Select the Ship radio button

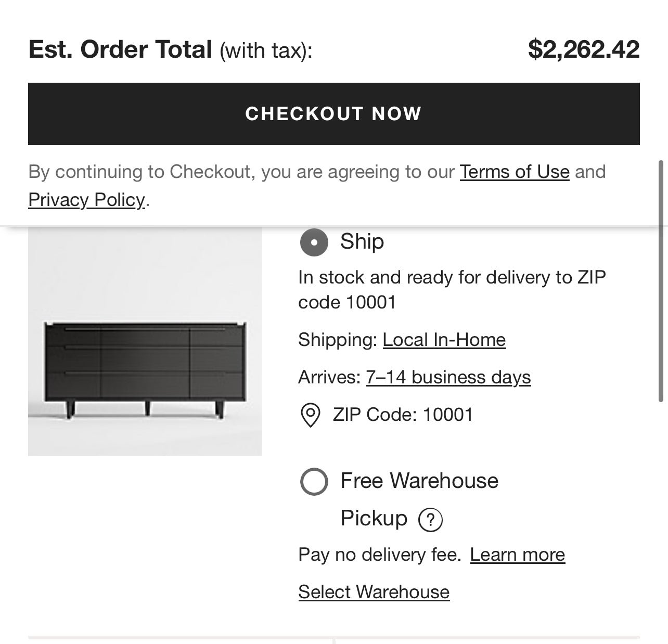tap(314, 242)
